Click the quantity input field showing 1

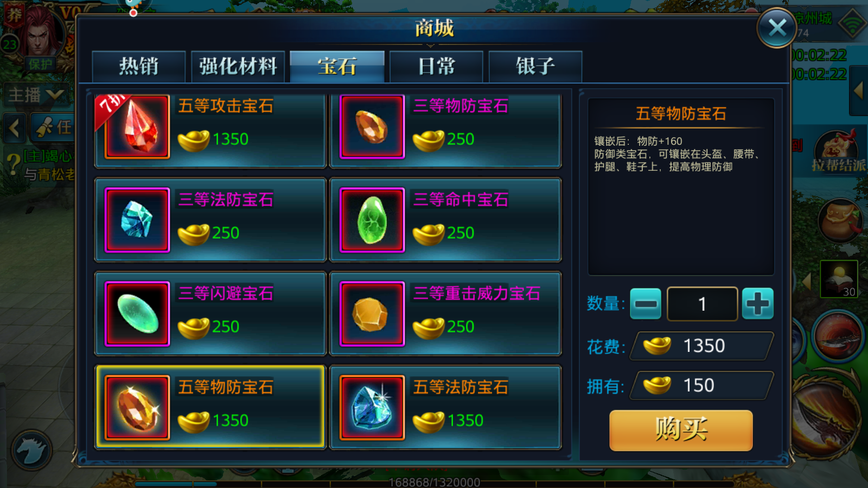click(702, 304)
